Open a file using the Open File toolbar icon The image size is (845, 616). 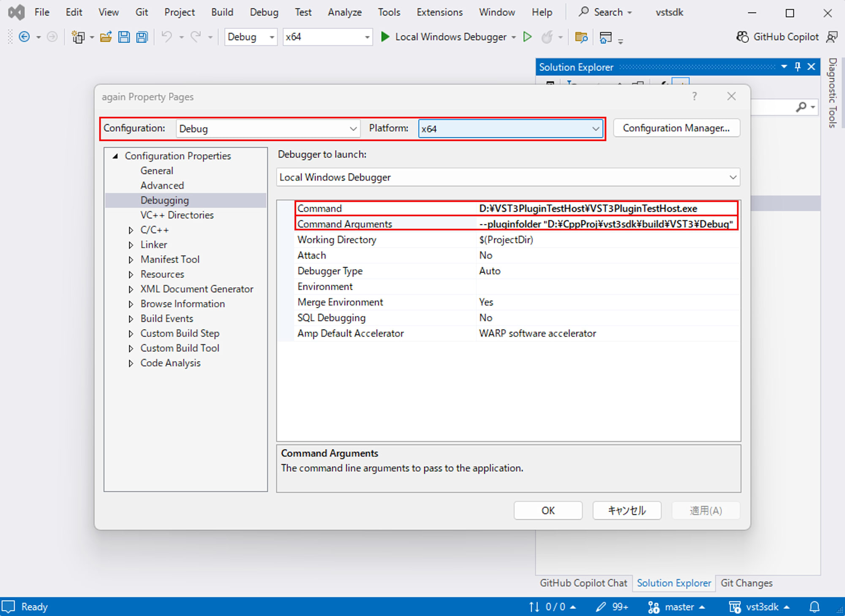(x=105, y=37)
